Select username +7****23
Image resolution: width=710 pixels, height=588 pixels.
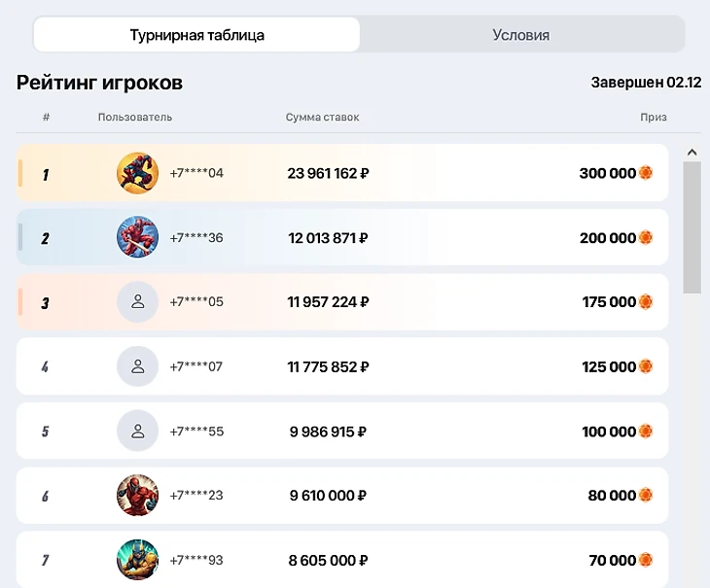point(196,496)
